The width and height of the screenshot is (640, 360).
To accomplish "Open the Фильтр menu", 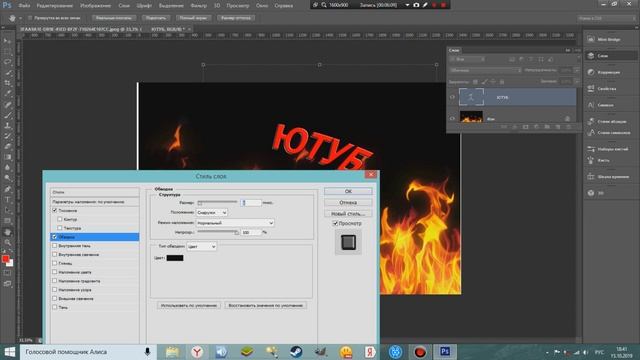I will (x=199, y=6).
